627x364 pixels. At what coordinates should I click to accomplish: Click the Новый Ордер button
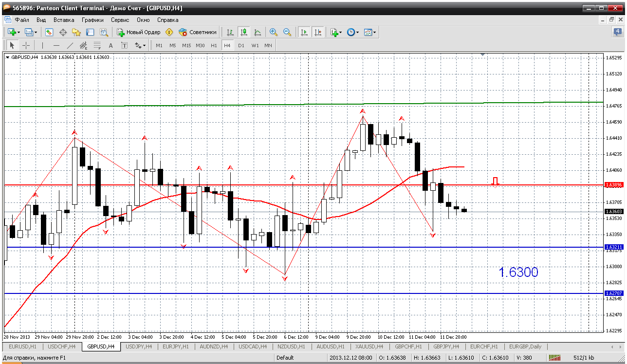[x=138, y=32]
